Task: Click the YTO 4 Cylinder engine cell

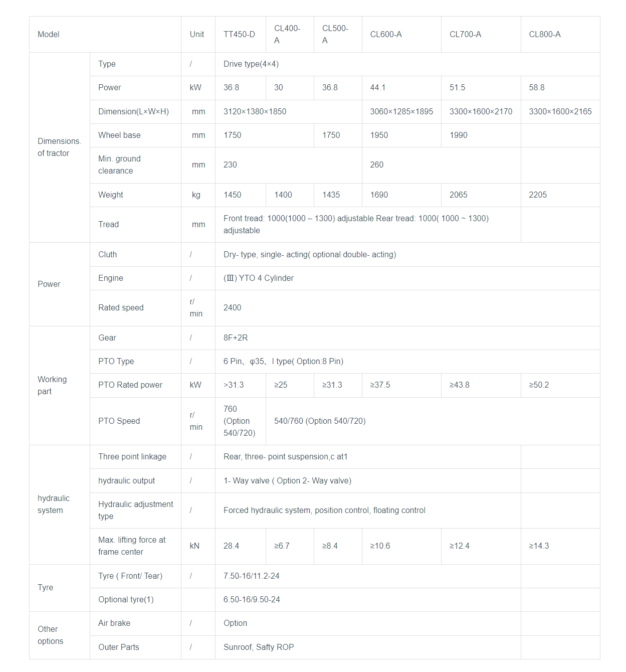Action: [259, 278]
